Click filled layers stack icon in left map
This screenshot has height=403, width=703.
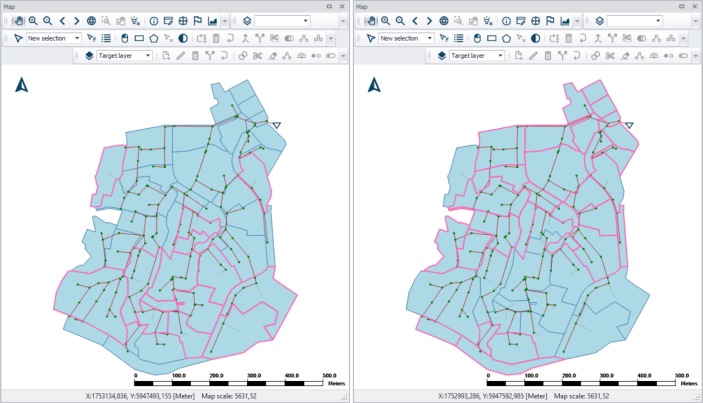tap(89, 56)
